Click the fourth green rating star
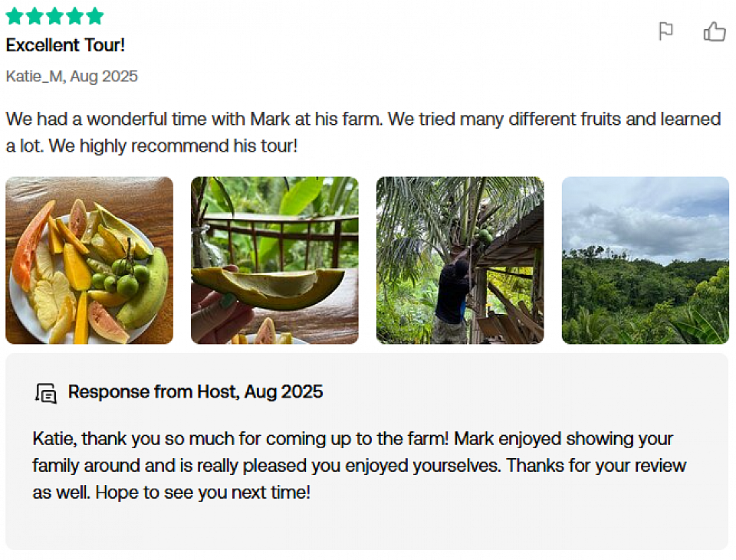Screen dimensions: 736x560 74,16
